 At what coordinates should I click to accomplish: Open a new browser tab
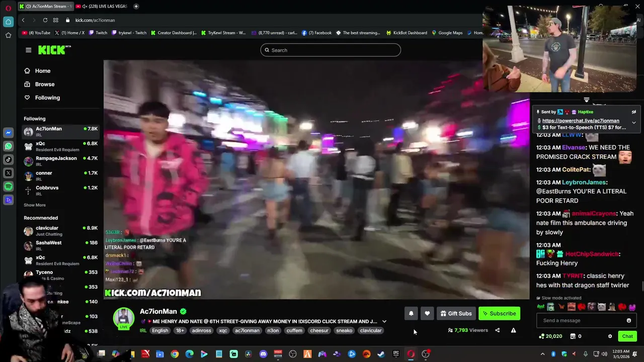pos(136,6)
